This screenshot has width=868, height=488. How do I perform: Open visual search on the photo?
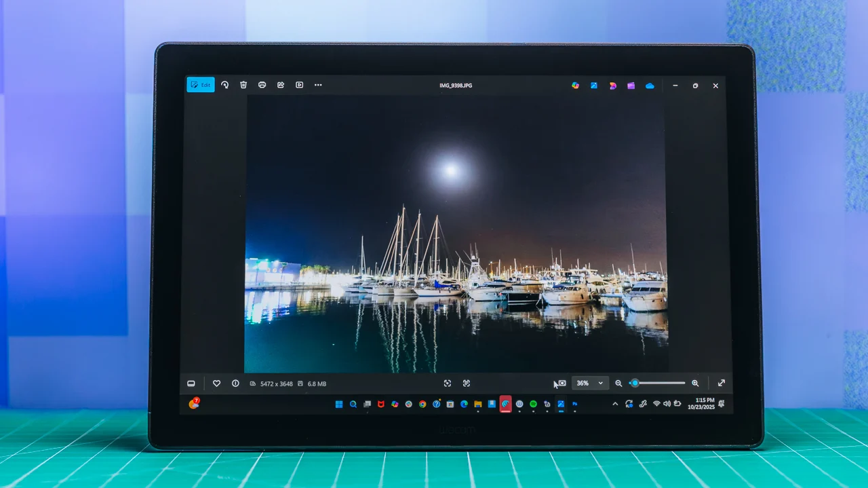(448, 383)
